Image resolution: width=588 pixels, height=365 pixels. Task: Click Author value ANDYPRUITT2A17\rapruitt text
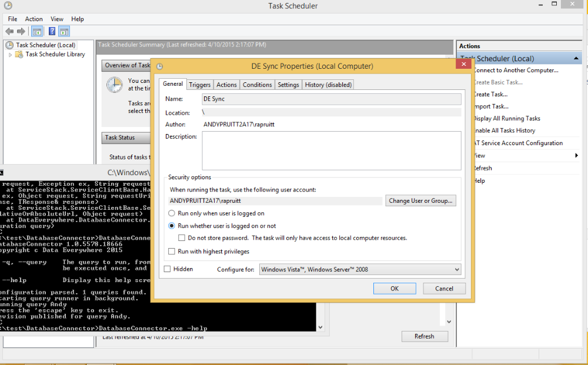239,125
